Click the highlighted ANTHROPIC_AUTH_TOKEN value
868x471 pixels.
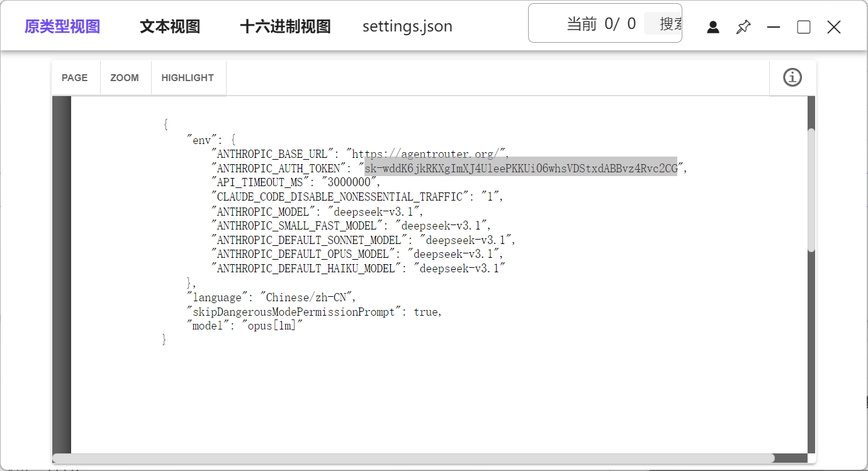click(x=521, y=169)
